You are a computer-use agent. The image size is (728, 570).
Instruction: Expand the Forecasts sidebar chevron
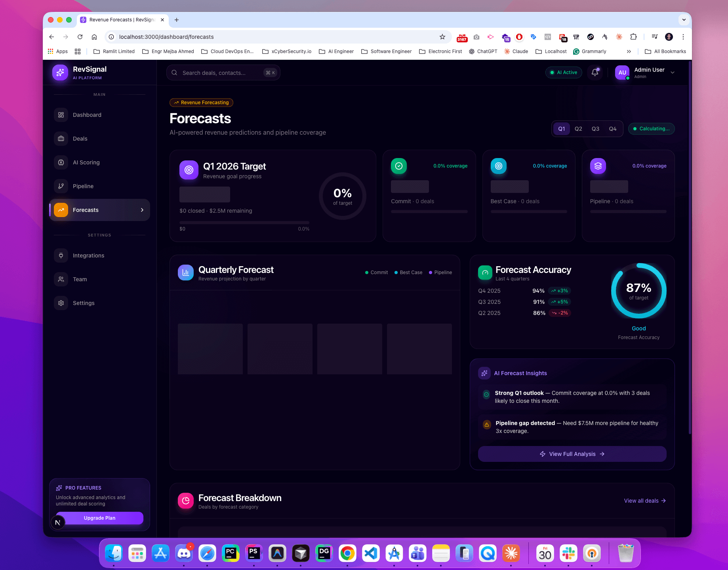[142, 210]
